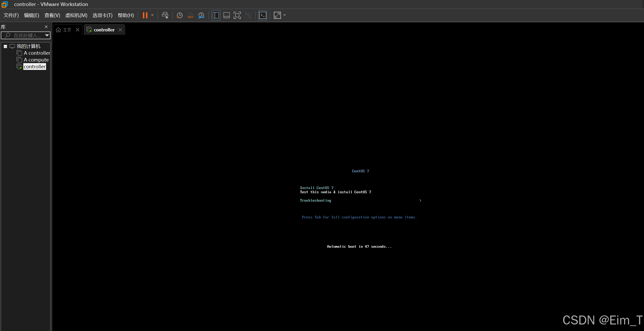Open the power options dropdown arrow beside pause
The width and height of the screenshot is (644, 331).
tap(152, 15)
